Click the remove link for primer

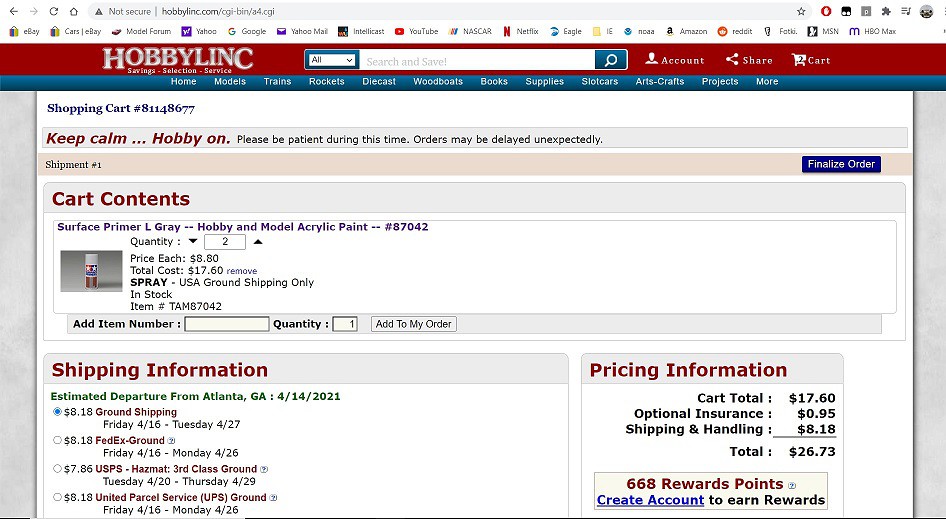click(241, 271)
